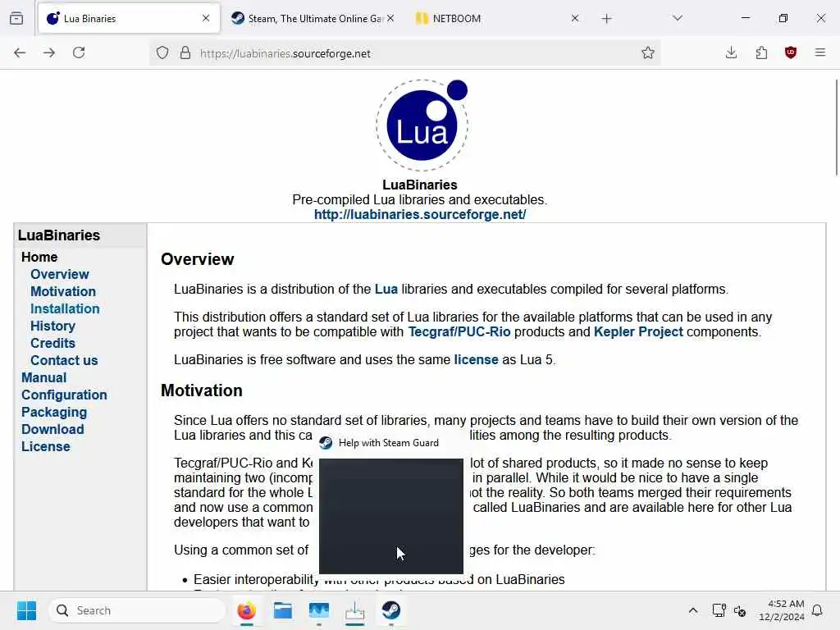Open the Manual page in the sidebar
The height and width of the screenshot is (630, 840).
[x=44, y=377]
